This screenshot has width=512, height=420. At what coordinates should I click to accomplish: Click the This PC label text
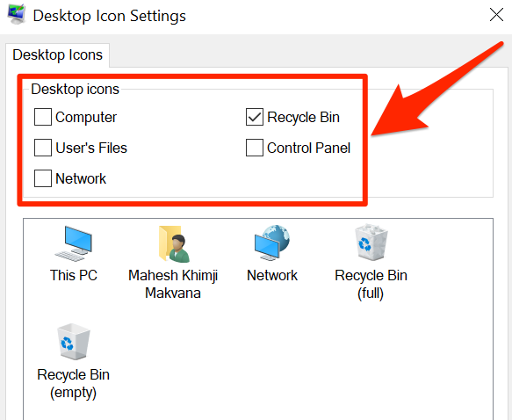coord(74,275)
